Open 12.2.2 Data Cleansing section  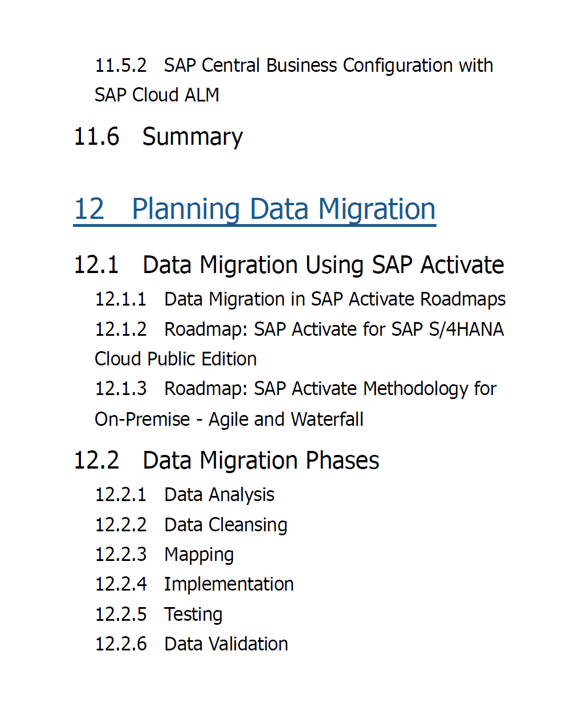point(191,525)
